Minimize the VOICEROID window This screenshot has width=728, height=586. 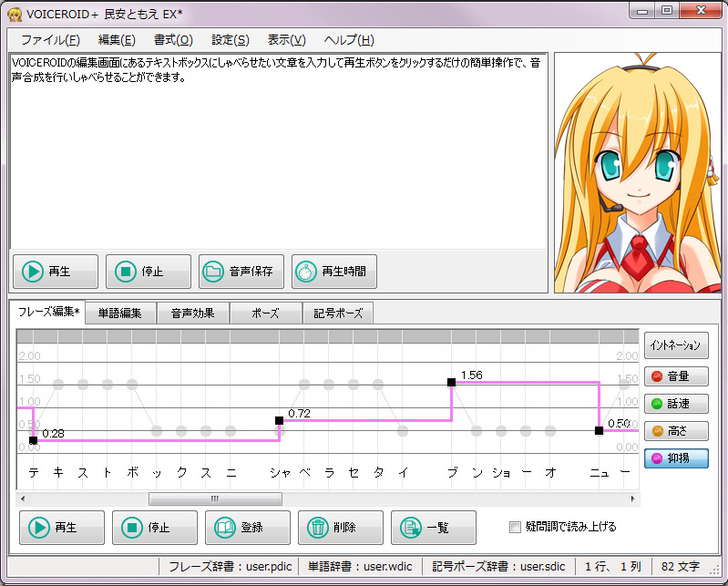coord(642,11)
